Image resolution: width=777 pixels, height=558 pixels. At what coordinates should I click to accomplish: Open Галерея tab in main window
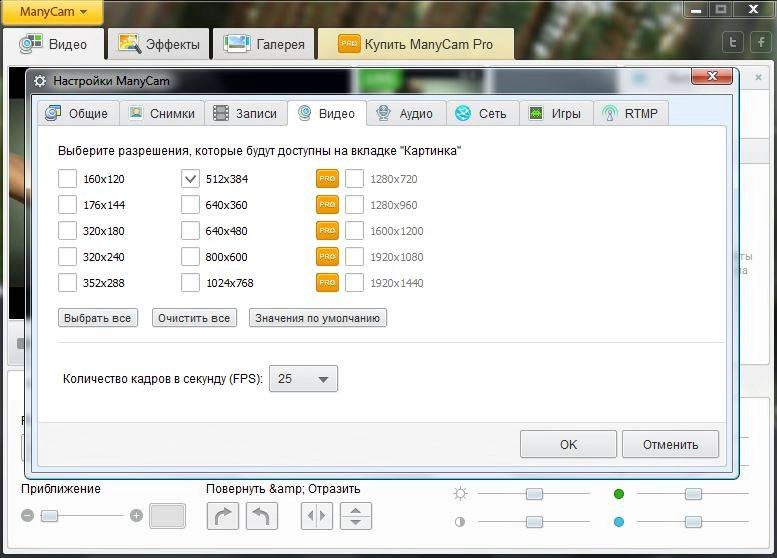pyautogui.click(x=264, y=44)
